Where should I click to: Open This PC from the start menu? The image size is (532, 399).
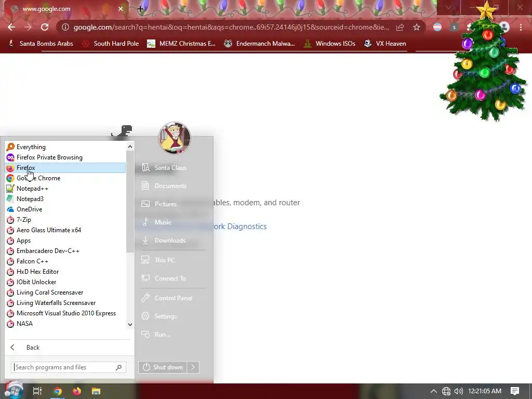pos(173,260)
